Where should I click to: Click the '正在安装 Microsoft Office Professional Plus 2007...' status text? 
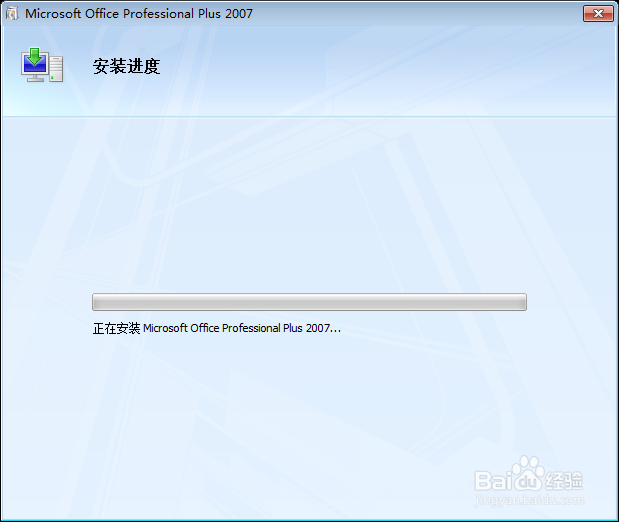pyautogui.click(x=216, y=328)
